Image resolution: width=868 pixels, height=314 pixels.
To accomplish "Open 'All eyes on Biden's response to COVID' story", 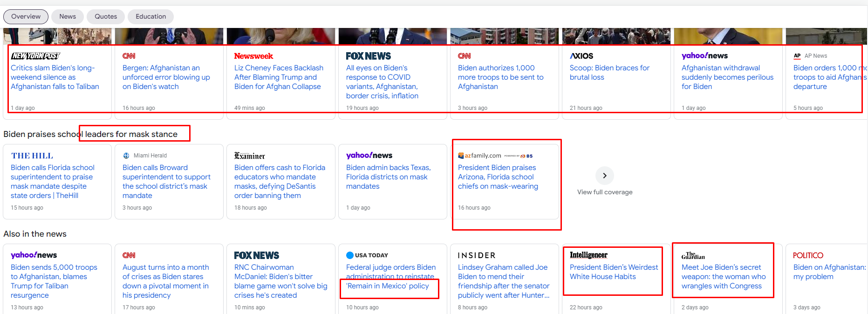I will [382, 82].
